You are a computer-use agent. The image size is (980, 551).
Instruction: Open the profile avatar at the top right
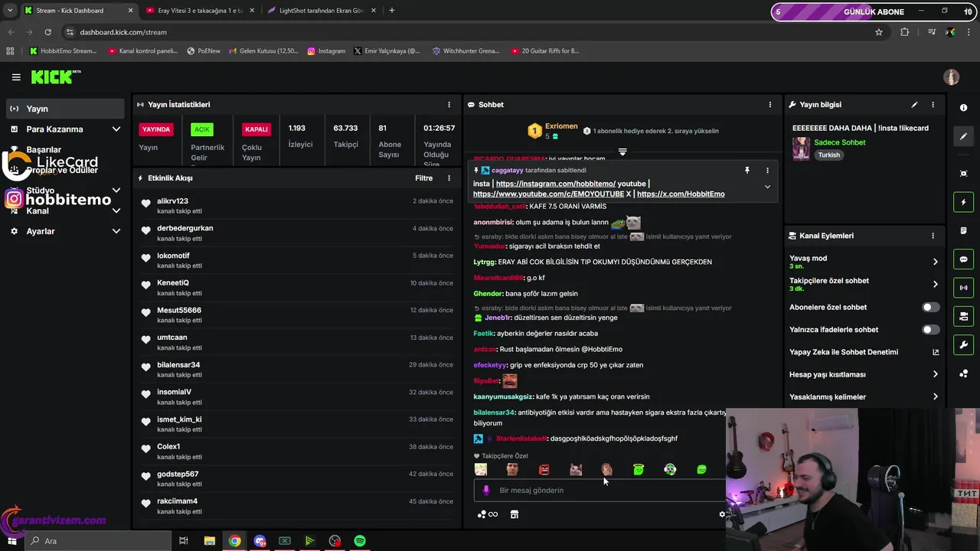click(952, 77)
